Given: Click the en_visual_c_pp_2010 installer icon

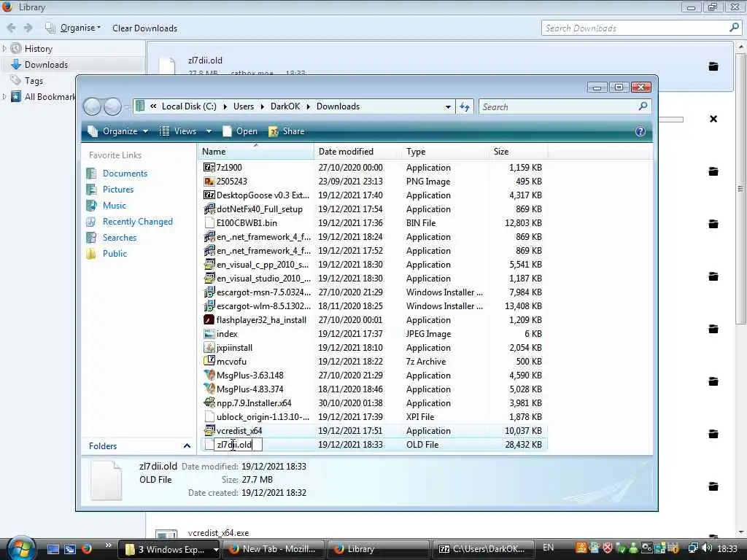Looking at the screenshot, I should click(209, 264).
